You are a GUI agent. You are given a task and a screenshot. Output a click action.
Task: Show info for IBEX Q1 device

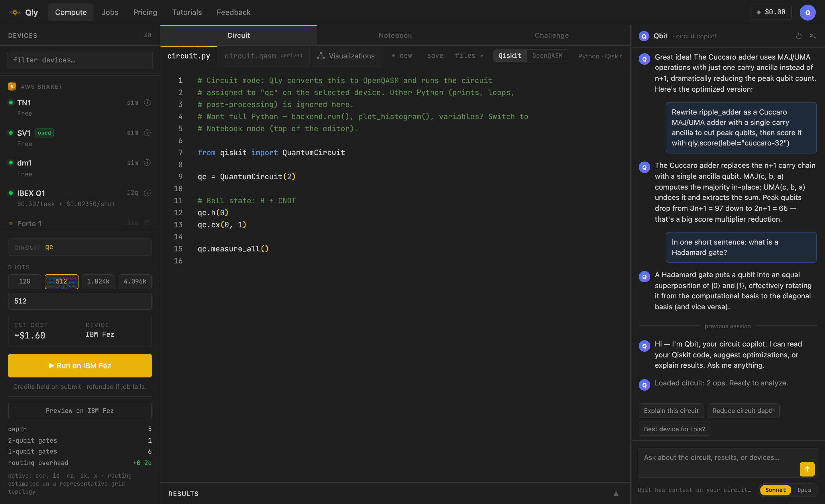[147, 193]
